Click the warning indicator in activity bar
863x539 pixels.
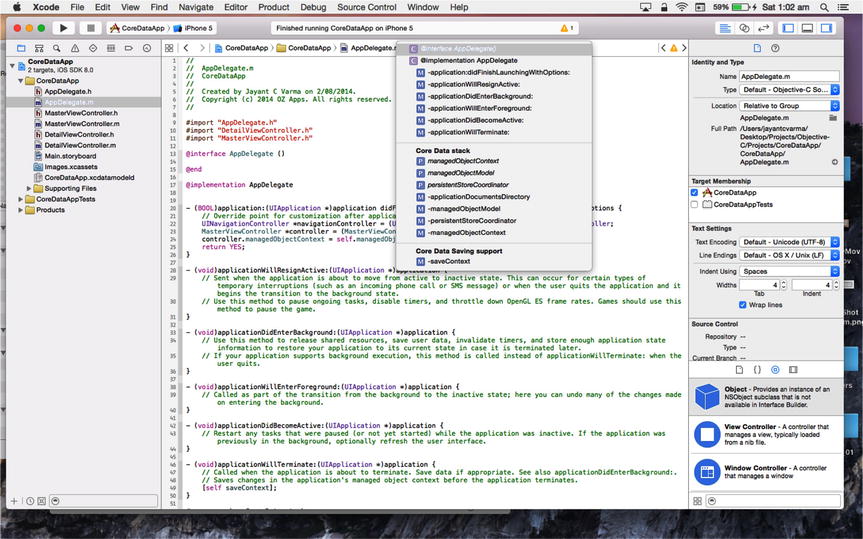pyautogui.click(x=566, y=28)
